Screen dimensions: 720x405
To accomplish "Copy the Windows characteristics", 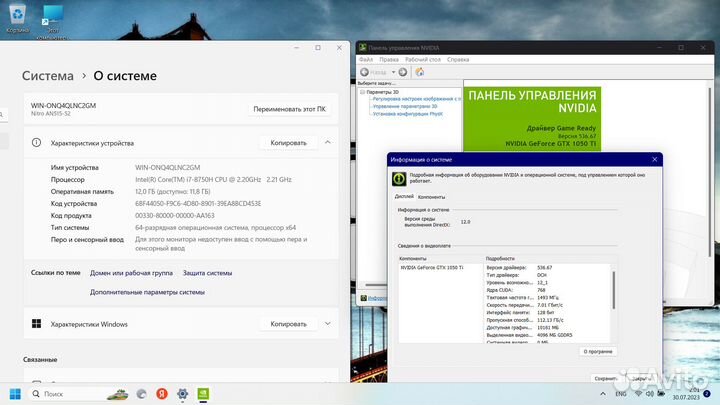I will coord(288,324).
